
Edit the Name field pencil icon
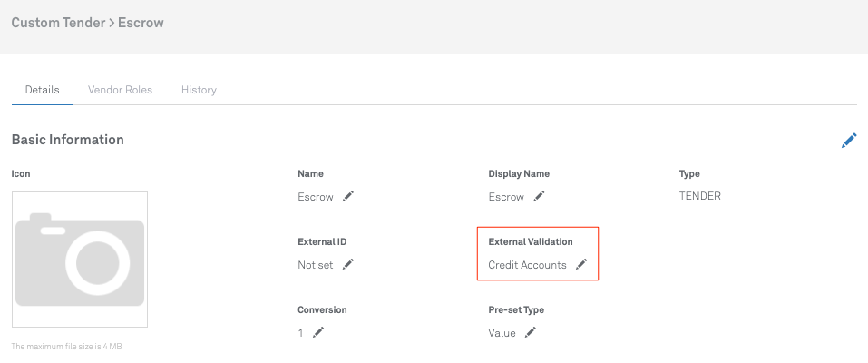[348, 196]
